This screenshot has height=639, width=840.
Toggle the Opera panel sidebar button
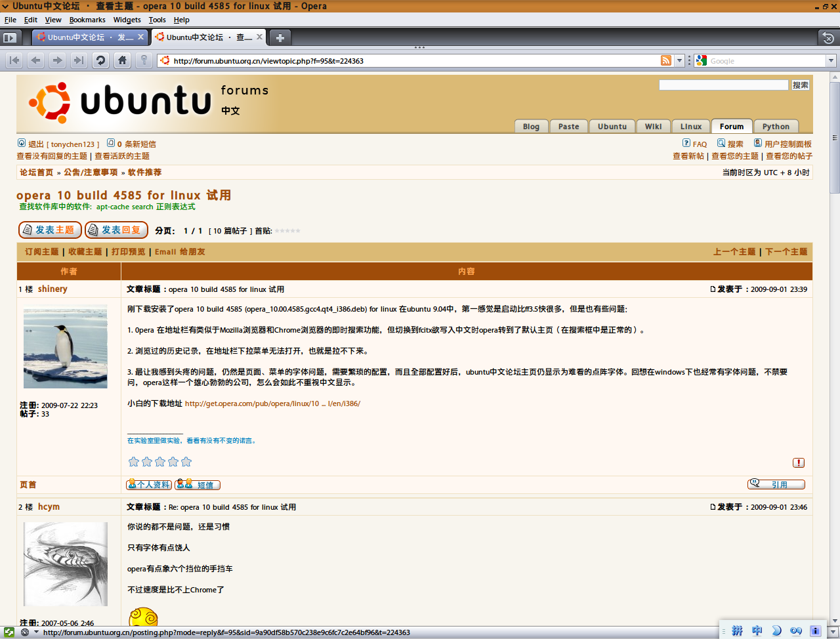9,37
